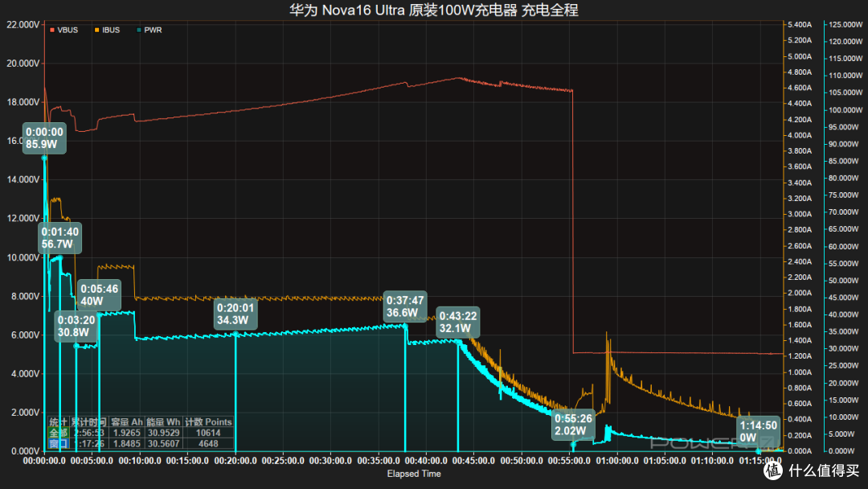Screen dimensions: 868x489
Task: Select the 0:05:46 40W marker label
Action: click(99, 294)
